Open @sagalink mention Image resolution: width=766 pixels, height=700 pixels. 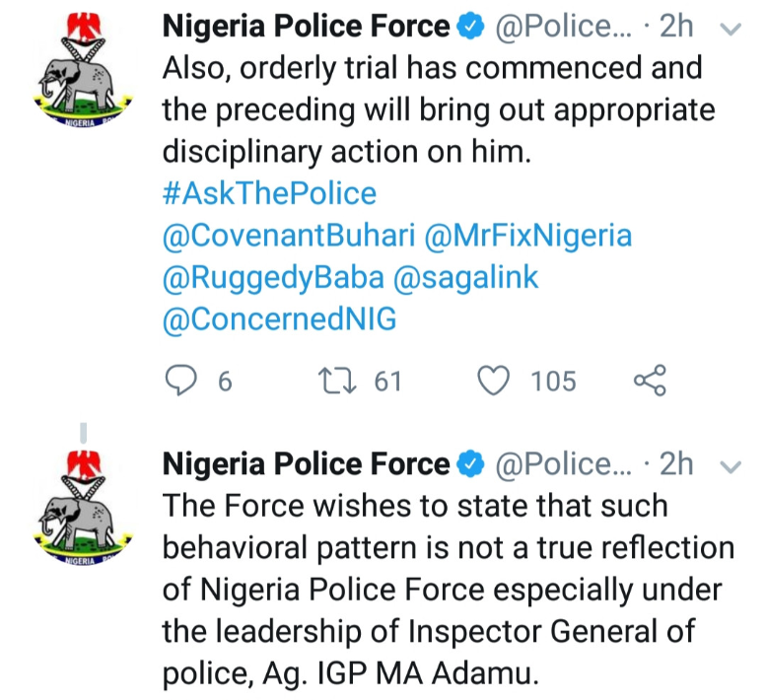click(466, 279)
